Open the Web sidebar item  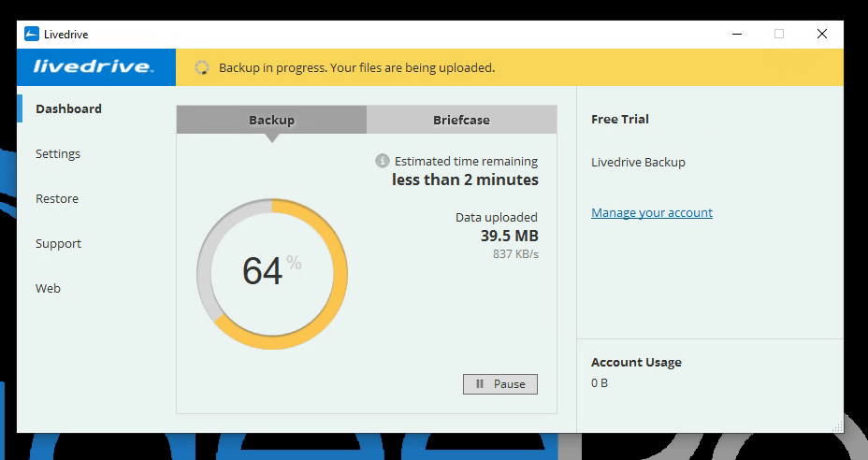[x=48, y=288]
